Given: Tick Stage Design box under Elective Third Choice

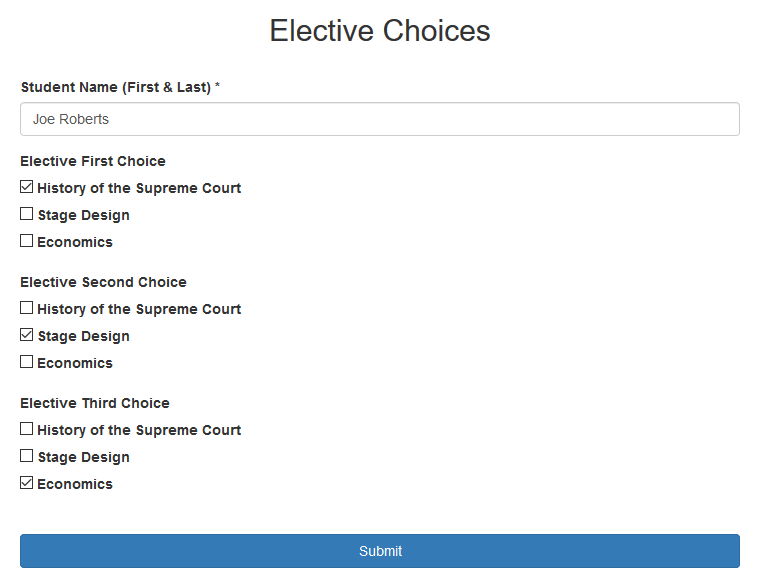Looking at the screenshot, I should click(27, 456).
